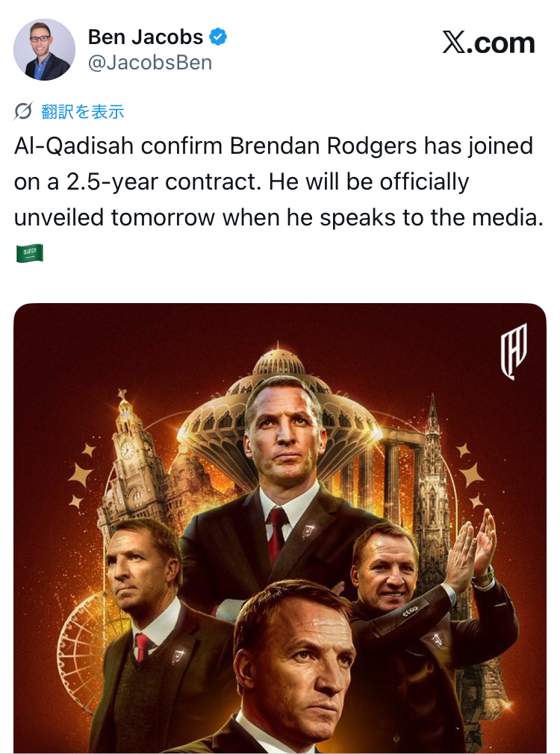Click the Saudi Arabia flag emoji
560x754 pixels.
(x=29, y=253)
